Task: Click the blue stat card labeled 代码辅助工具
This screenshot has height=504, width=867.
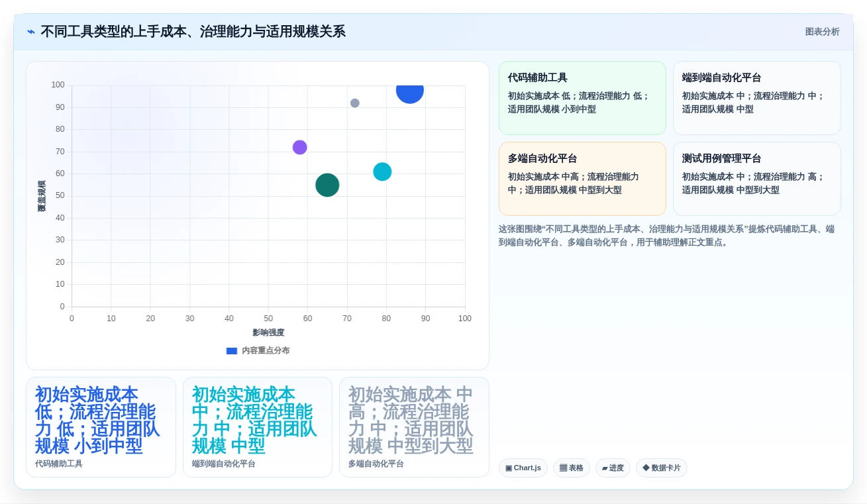Action: pos(101,427)
